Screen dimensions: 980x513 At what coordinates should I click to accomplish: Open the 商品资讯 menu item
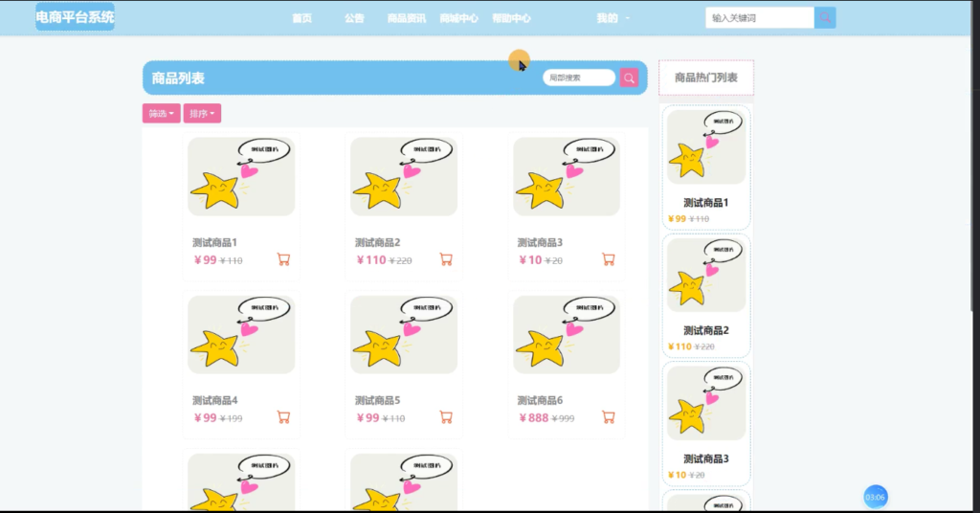[406, 18]
